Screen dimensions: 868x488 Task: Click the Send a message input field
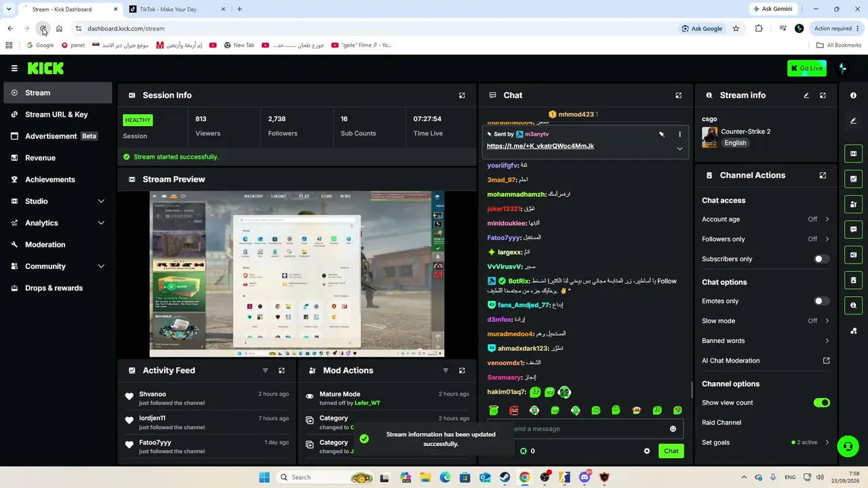pos(585,429)
